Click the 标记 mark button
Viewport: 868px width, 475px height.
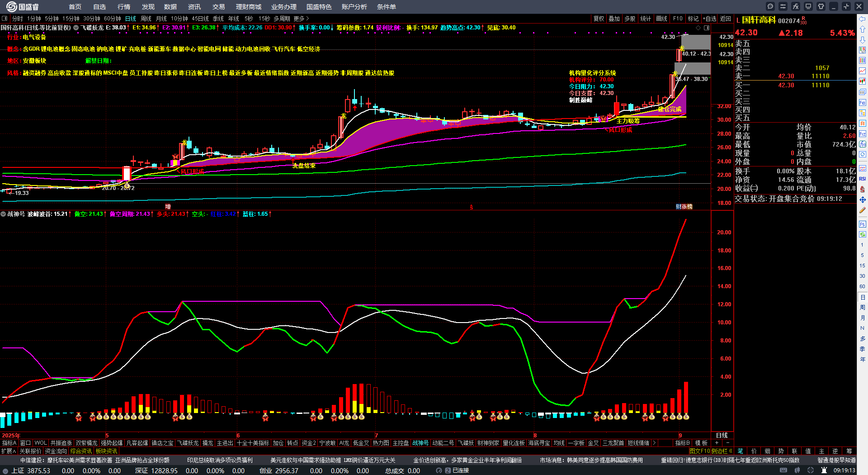pos(693,19)
